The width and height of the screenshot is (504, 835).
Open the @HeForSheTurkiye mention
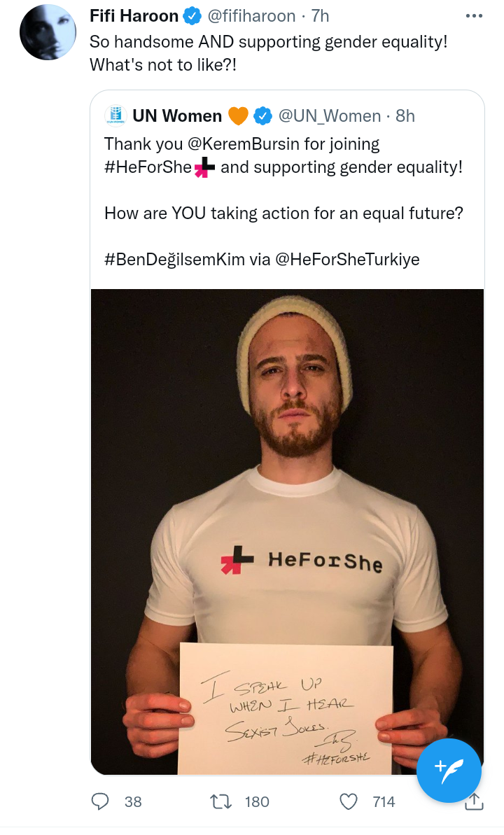point(346,260)
